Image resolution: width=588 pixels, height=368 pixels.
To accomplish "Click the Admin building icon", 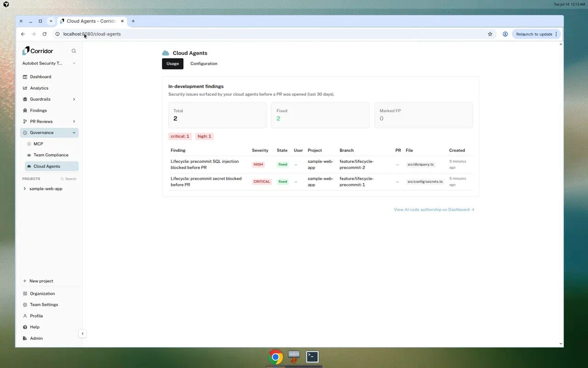I will click(x=25, y=338).
